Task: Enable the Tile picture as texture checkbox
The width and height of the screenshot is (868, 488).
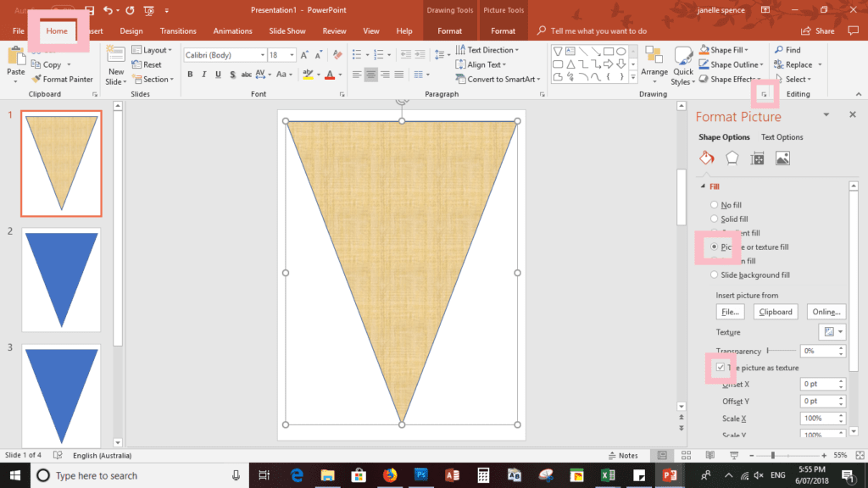Action: click(x=720, y=367)
